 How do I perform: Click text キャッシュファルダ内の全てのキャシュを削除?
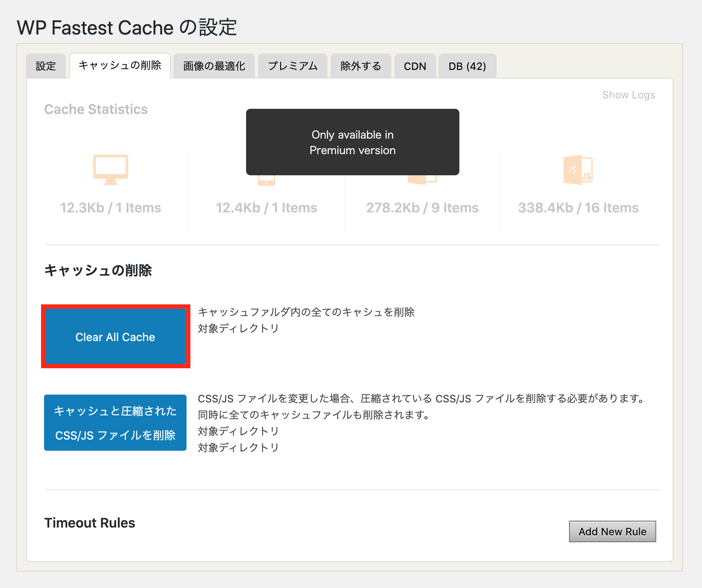tap(306, 312)
